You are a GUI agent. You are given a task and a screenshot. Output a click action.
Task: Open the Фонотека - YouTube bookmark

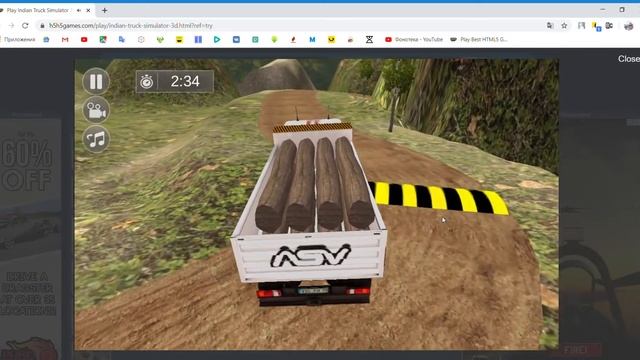(x=414, y=40)
